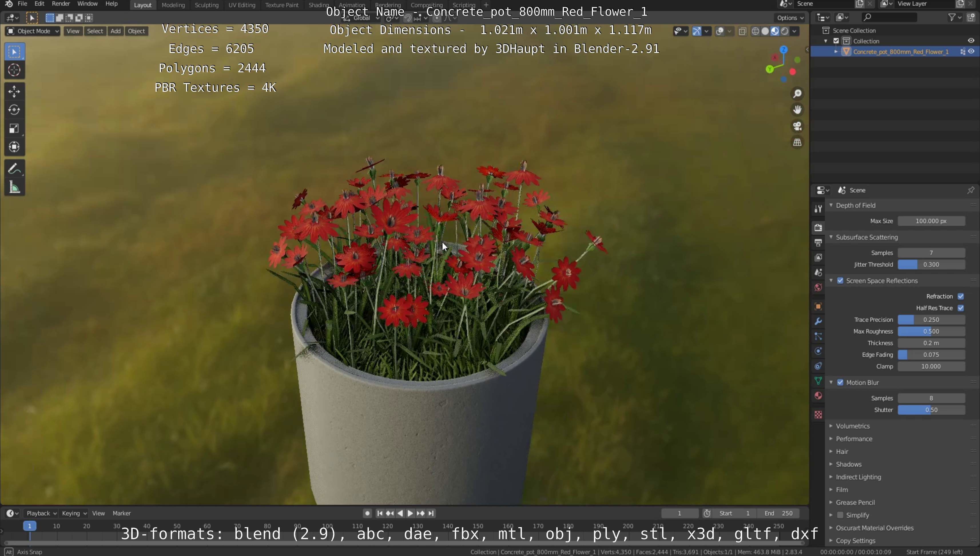Open the Render menu
The width and height of the screenshot is (980, 556).
(x=61, y=4)
